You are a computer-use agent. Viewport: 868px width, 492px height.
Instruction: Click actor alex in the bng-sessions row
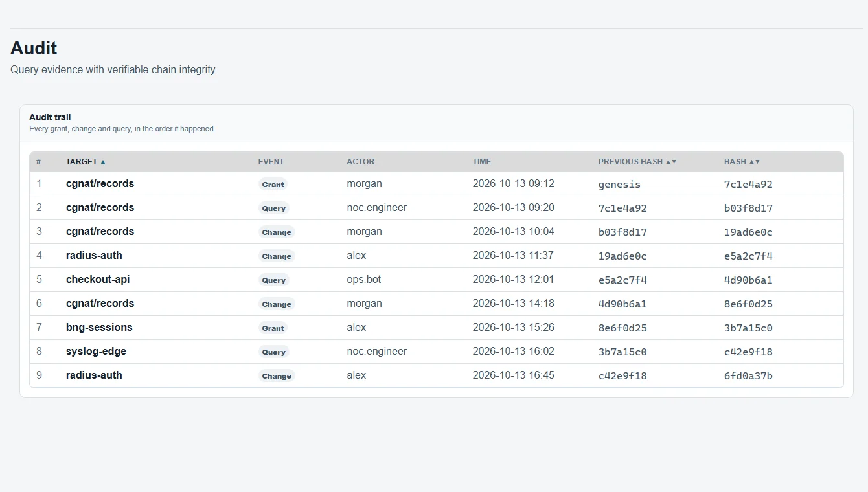(356, 328)
